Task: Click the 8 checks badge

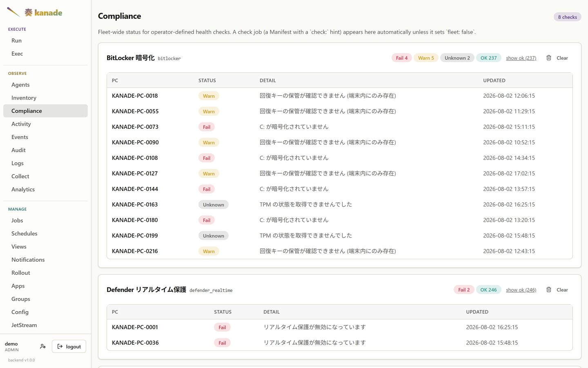Action: (568, 17)
